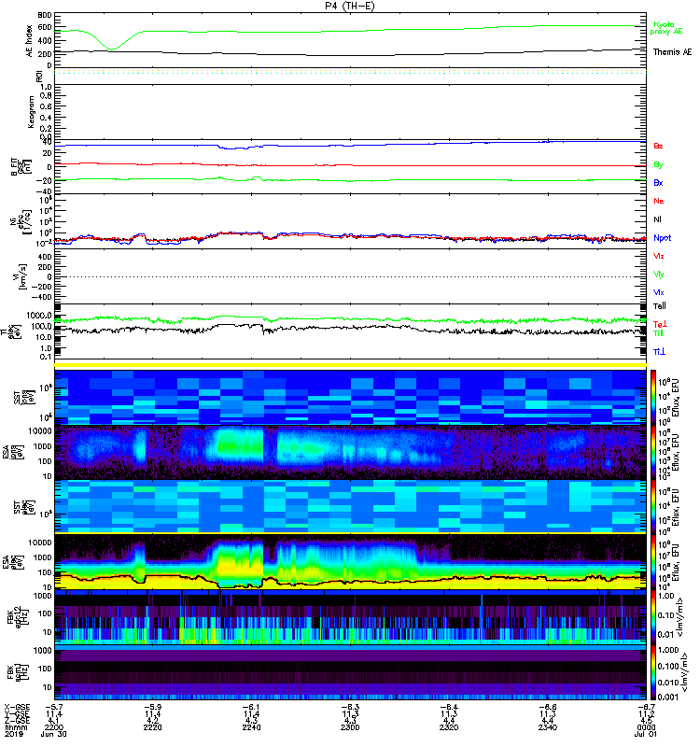Click the green Viy legend label
This screenshot has height=747, width=700.
point(659,275)
